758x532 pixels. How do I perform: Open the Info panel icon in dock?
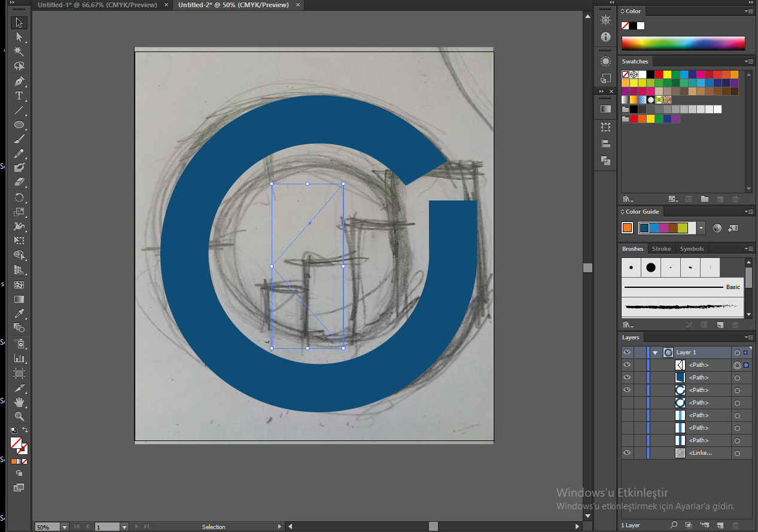pyautogui.click(x=605, y=37)
